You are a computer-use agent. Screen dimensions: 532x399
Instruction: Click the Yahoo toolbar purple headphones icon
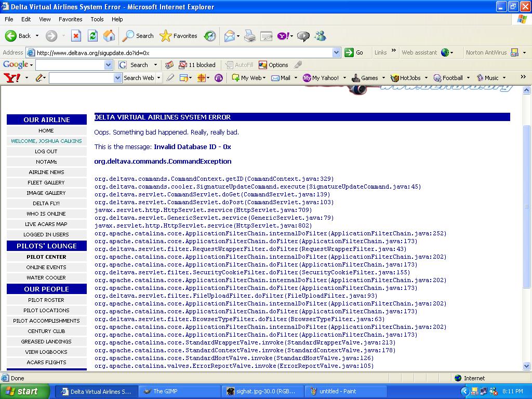pos(219,78)
